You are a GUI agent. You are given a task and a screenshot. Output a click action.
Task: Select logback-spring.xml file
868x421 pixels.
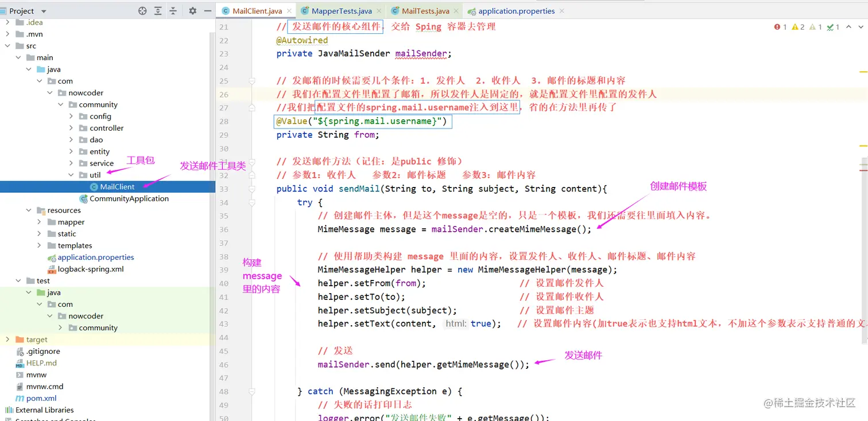90,269
